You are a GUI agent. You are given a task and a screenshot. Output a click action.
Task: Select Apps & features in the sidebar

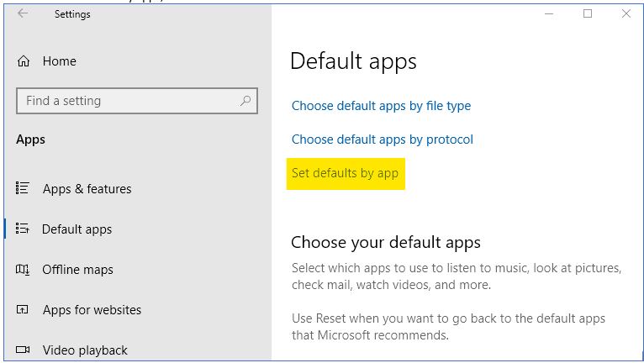pyautogui.click(x=87, y=189)
